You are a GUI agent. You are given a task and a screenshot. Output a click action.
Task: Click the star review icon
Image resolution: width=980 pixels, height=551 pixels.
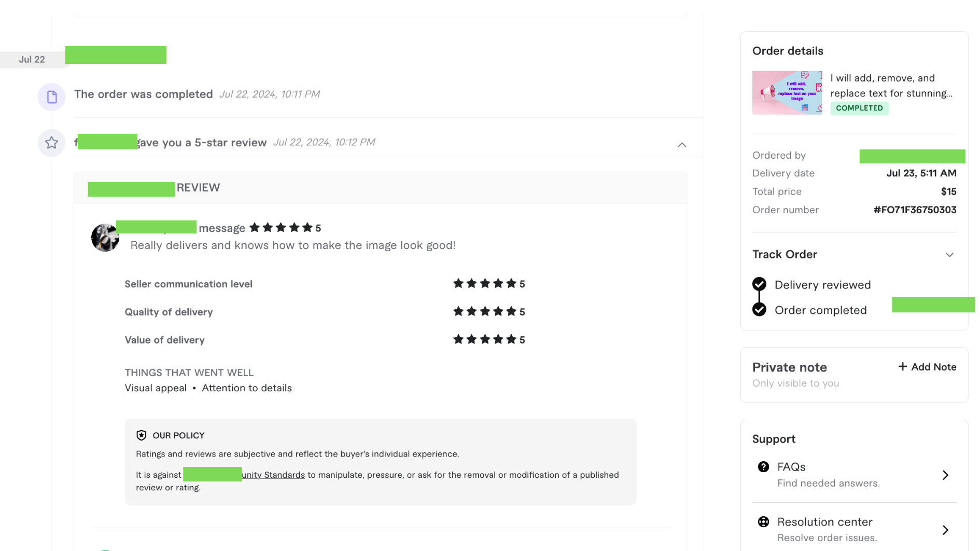[x=51, y=143]
